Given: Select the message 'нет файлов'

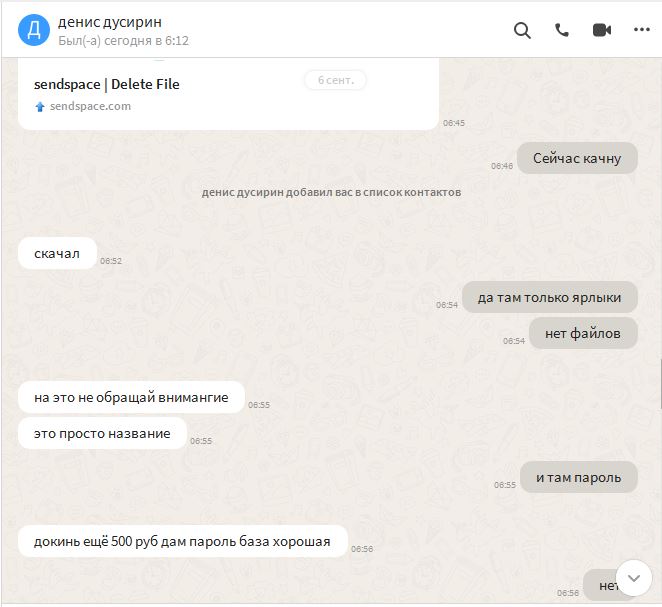Looking at the screenshot, I should (x=583, y=333).
